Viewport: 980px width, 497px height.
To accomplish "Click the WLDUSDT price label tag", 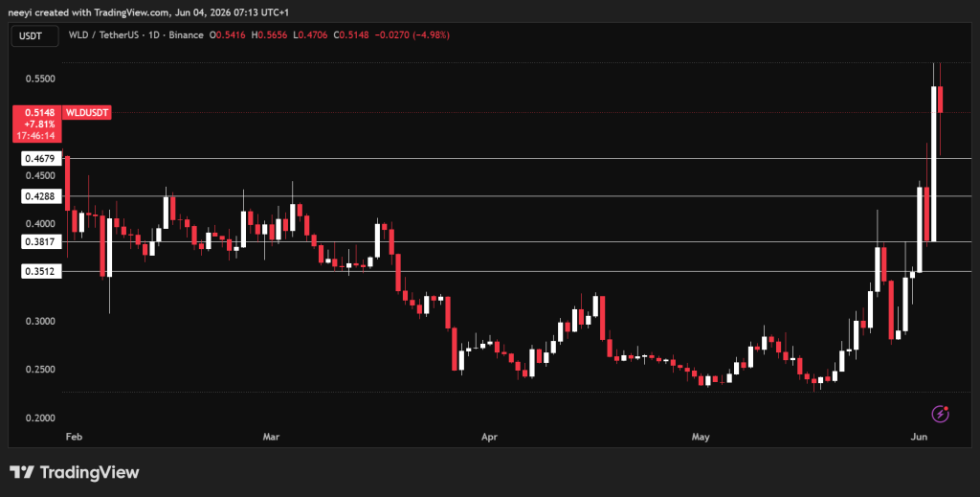I will point(87,113).
